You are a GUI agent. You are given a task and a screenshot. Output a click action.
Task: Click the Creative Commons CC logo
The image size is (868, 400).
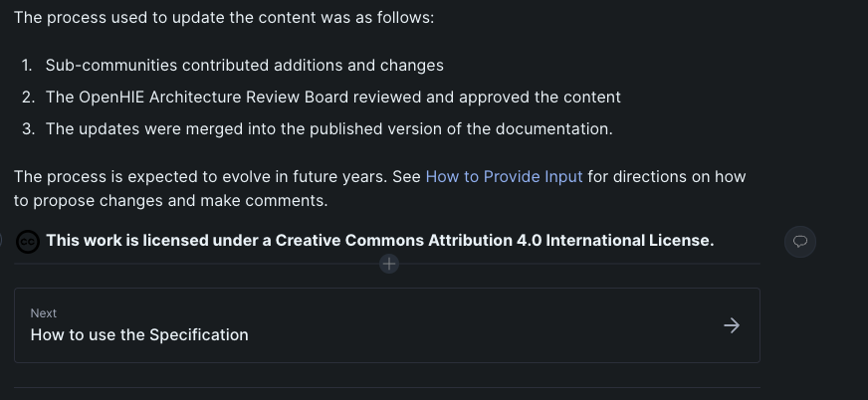pyautogui.click(x=28, y=242)
